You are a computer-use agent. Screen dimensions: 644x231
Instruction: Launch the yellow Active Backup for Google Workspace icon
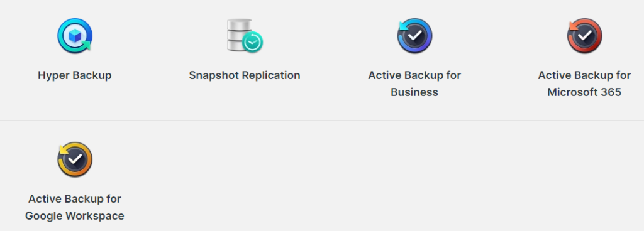(75, 159)
